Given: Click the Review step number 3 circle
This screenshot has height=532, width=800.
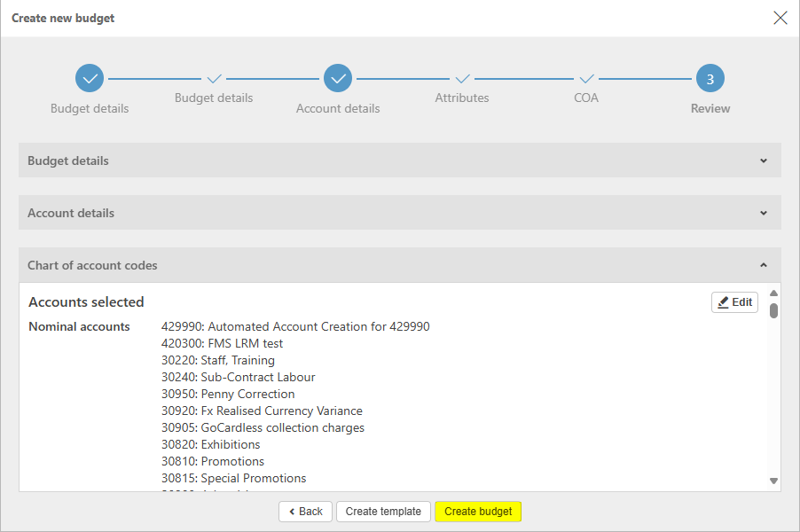Looking at the screenshot, I should (x=710, y=79).
